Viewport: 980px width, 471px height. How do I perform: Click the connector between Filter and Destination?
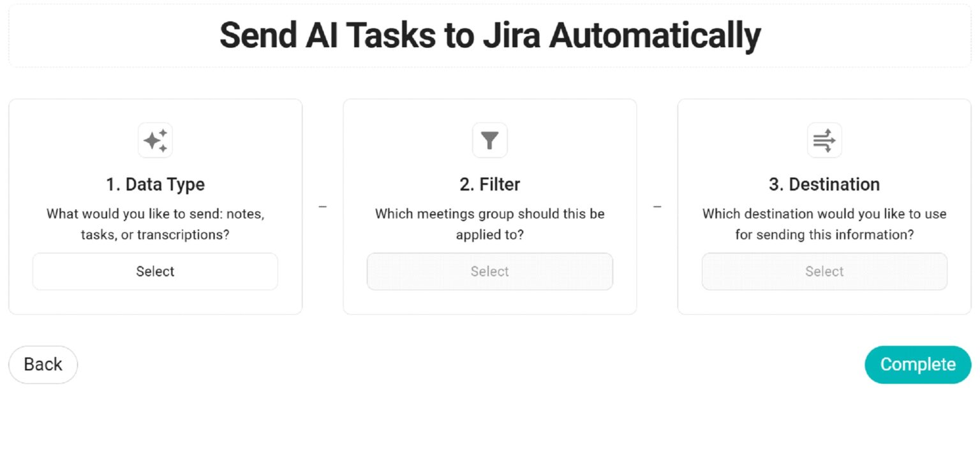[x=657, y=206]
